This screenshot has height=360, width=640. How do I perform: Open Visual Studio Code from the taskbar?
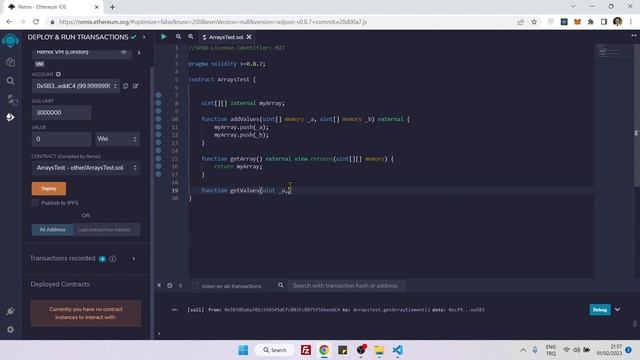(398, 350)
